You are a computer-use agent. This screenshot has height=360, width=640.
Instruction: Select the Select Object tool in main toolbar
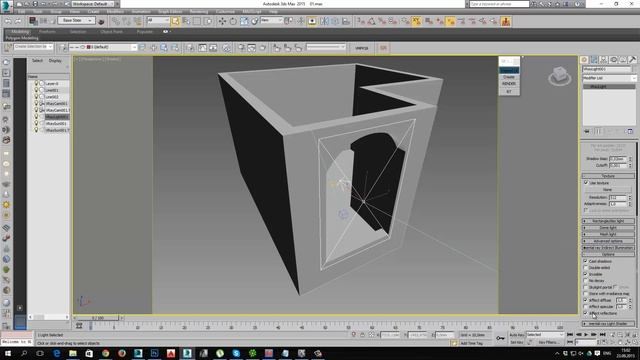coord(175,21)
